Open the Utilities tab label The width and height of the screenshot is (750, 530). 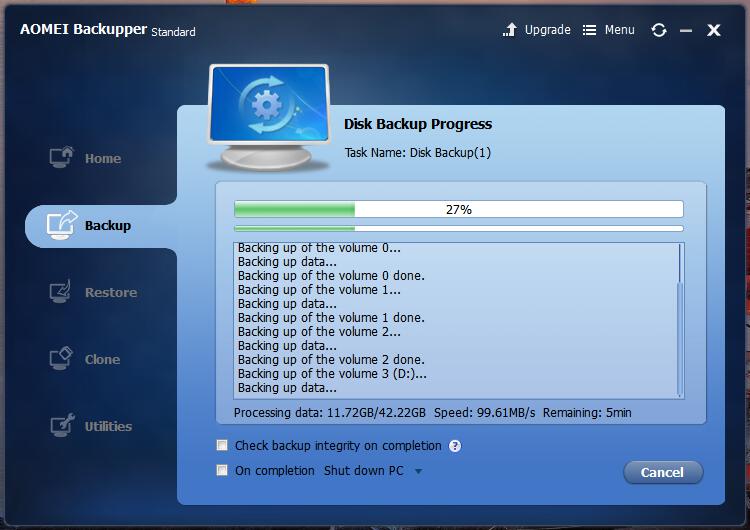click(108, 426)
